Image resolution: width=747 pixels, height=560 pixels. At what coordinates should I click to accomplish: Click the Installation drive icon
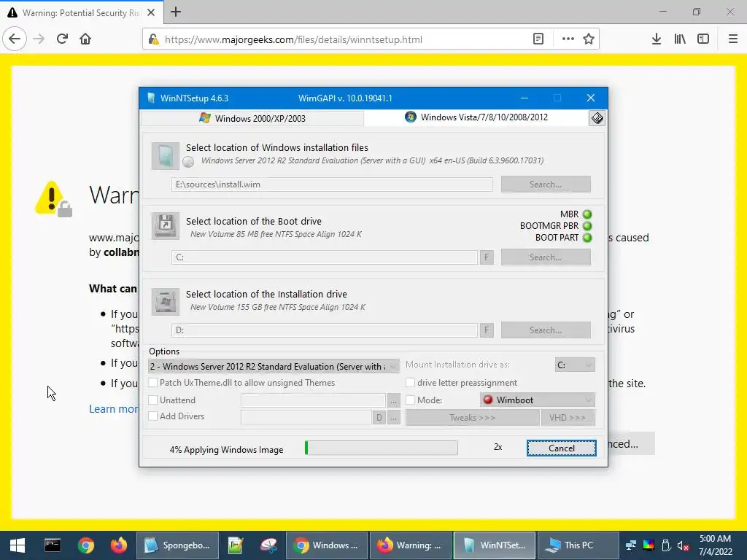pyautogui.click(x=166, y=301)
